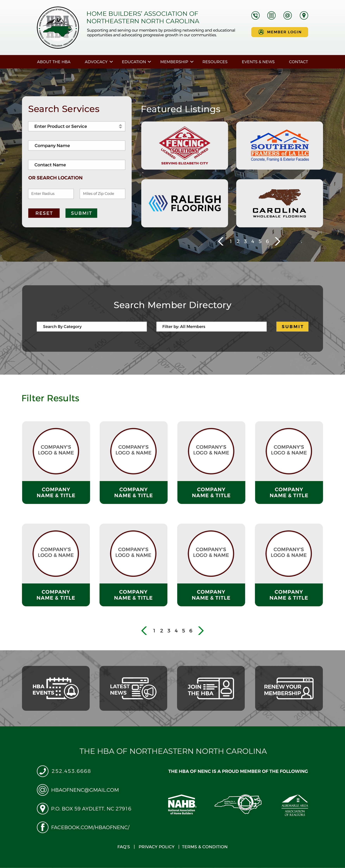Click the red Reset button
Image resolution: width=345 pixels, height=868 pixels.
coord(44,213)
